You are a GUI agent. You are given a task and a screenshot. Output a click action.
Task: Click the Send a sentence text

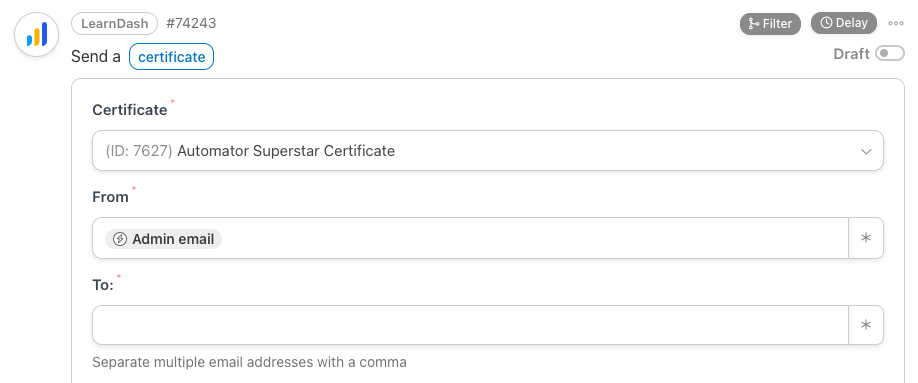tap(96, 57)
